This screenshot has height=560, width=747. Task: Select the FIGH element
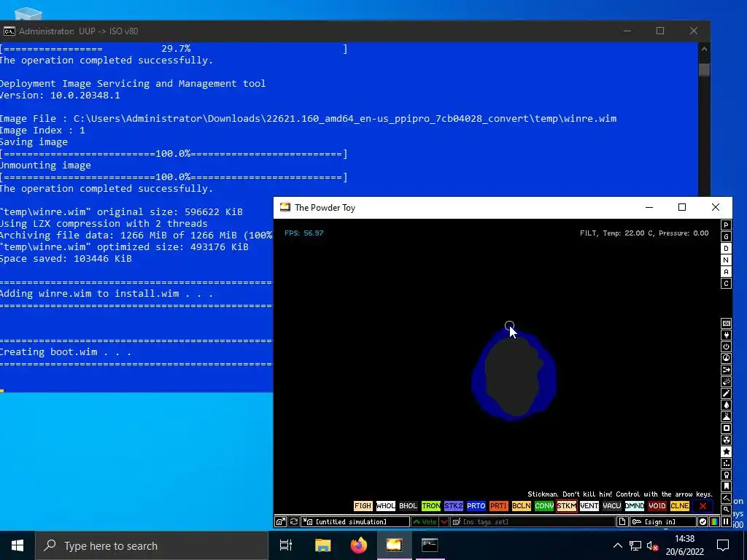(363, 506)
